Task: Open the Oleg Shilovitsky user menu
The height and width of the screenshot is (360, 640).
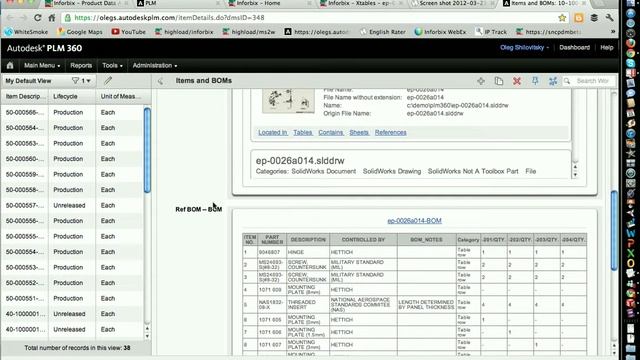Action: pos(524,47)
